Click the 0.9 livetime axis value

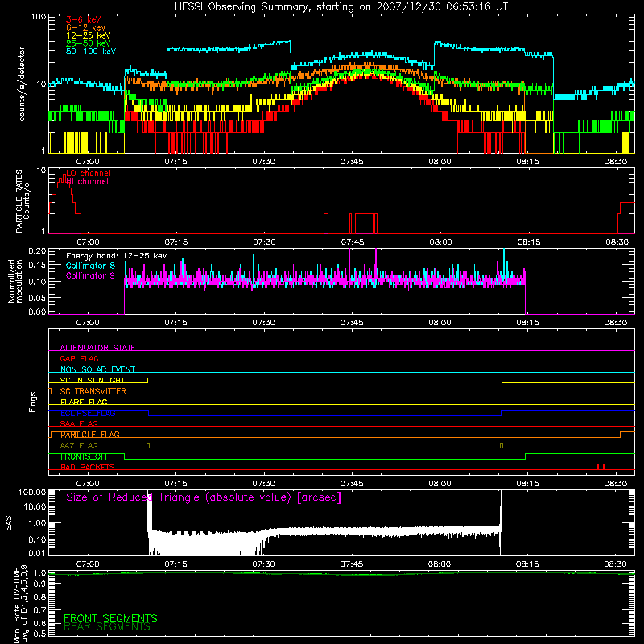(x=39, y=584)
